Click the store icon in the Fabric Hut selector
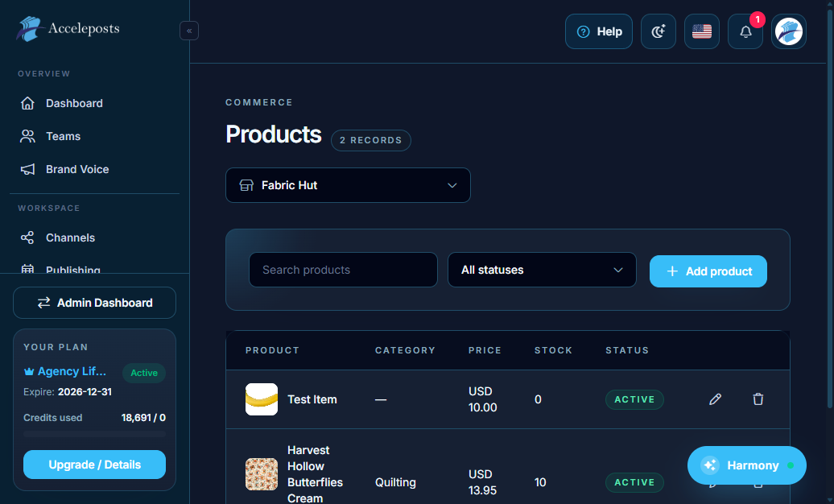 coord(246,185)
